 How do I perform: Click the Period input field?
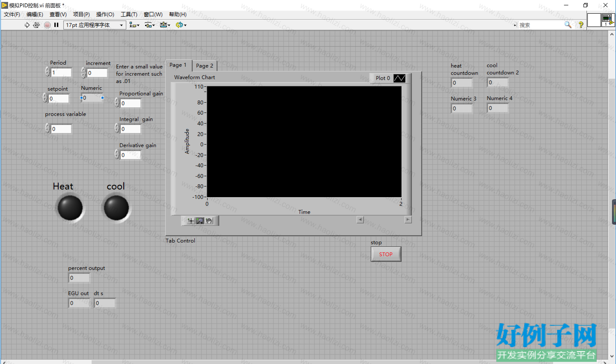[61, 72]
